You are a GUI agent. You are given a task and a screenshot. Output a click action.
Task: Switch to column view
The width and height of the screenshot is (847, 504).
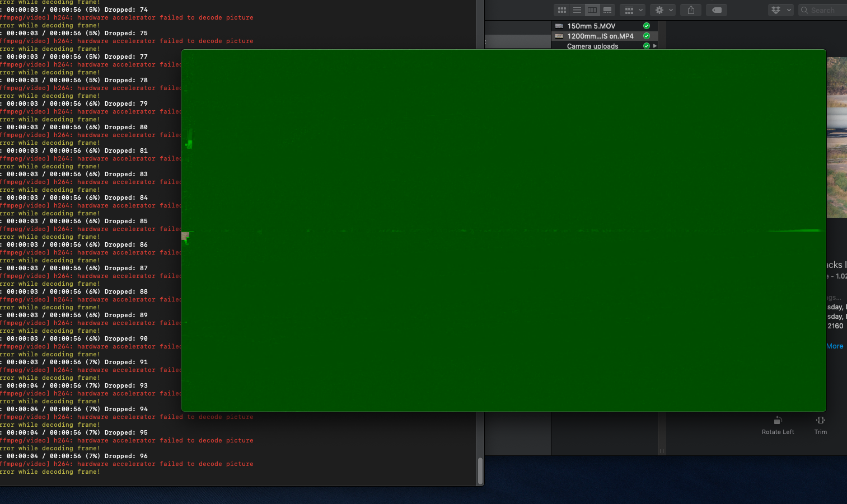click(592, 10)
